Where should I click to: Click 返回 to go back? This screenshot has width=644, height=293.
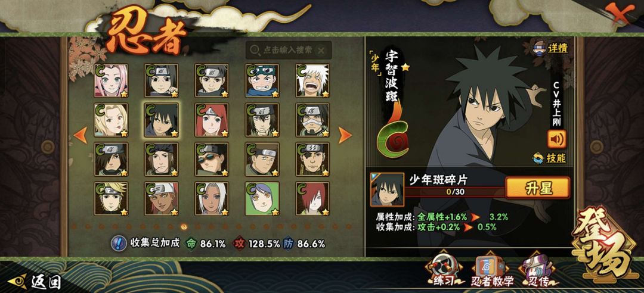point(35,282)
